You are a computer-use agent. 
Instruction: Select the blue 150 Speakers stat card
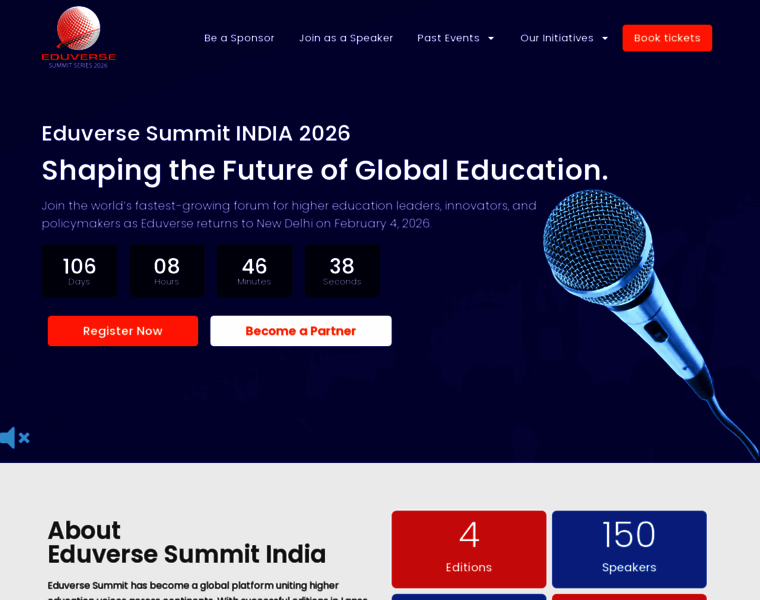(x=628, y=549)
